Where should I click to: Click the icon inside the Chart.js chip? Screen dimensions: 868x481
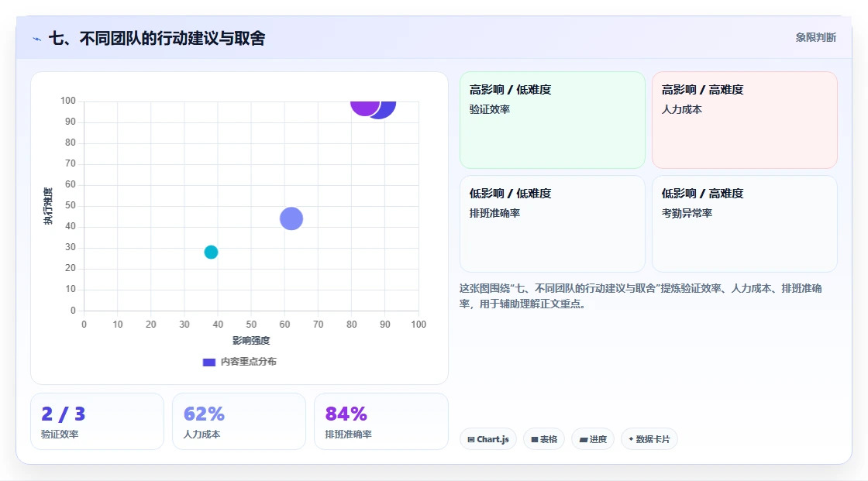click(x=471, y=439)
